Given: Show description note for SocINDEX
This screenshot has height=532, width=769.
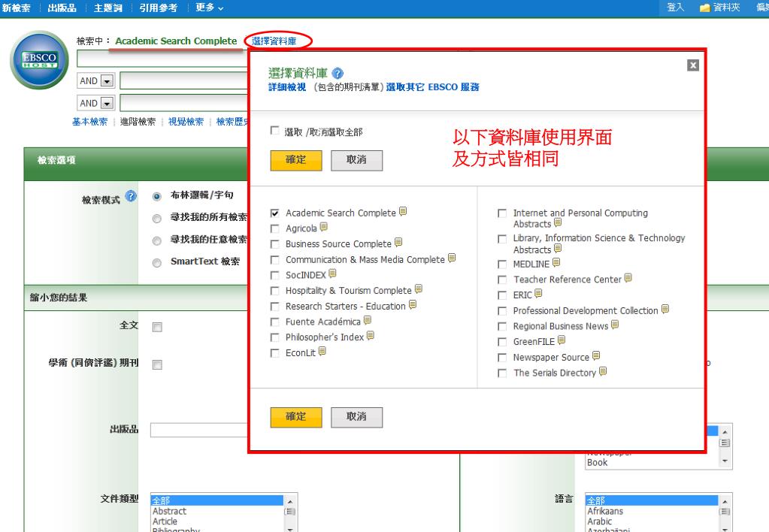Looking at the screenshot, I should pyautogui.click(x=332, y=274).
